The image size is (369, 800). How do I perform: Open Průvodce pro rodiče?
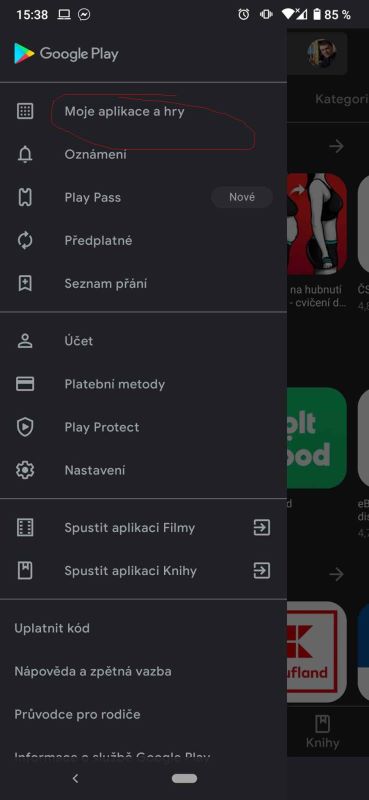(x=77, y=714)
